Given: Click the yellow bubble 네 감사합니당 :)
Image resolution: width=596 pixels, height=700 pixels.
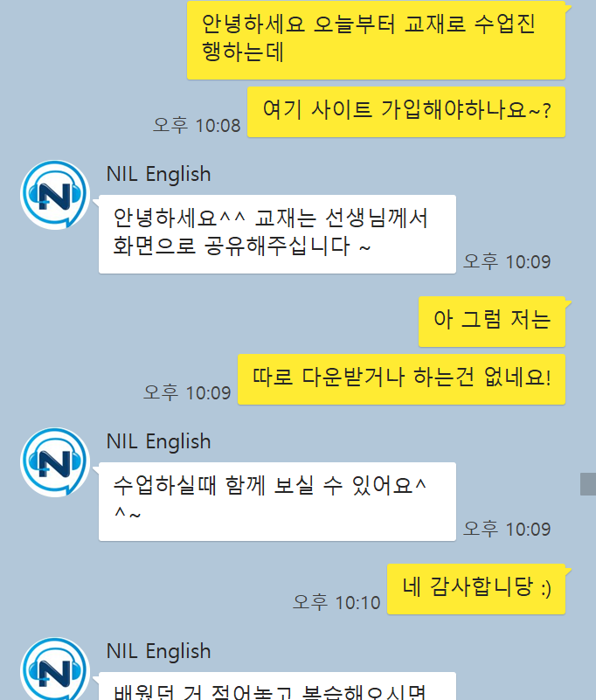Looking at the screenshot, I should (x=476, y=589).
